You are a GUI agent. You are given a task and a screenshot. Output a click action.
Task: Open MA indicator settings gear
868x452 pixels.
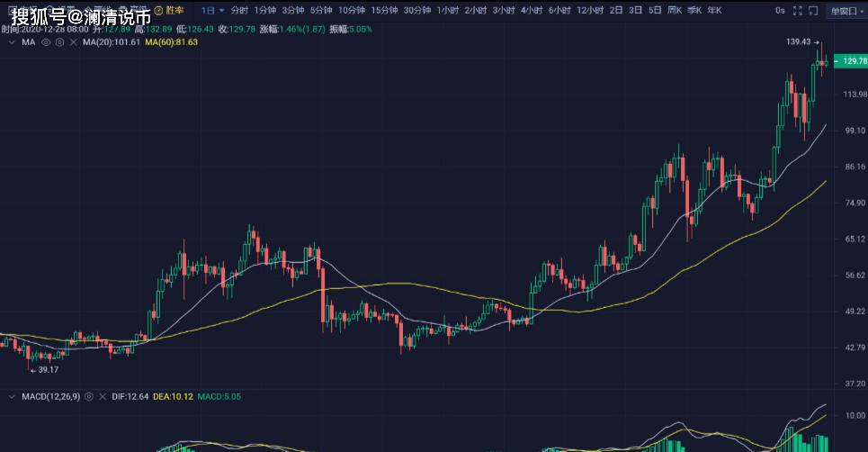[x=59, y=42]
